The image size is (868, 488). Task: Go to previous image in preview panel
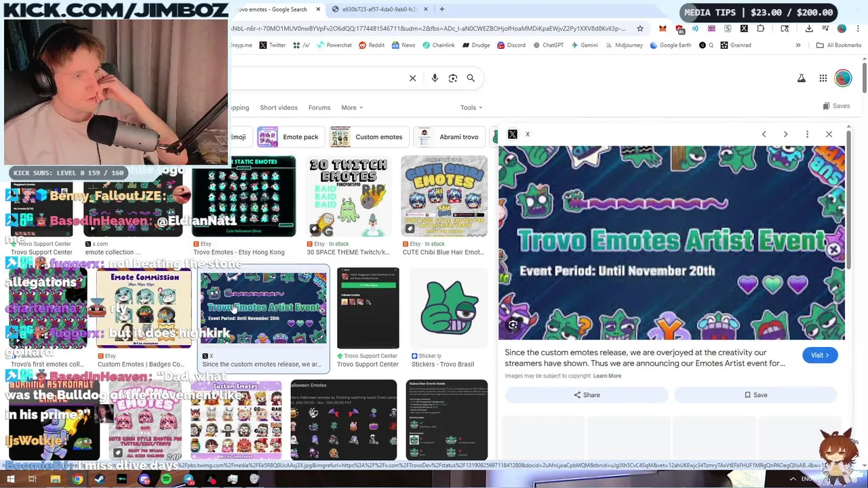(764, 134)
